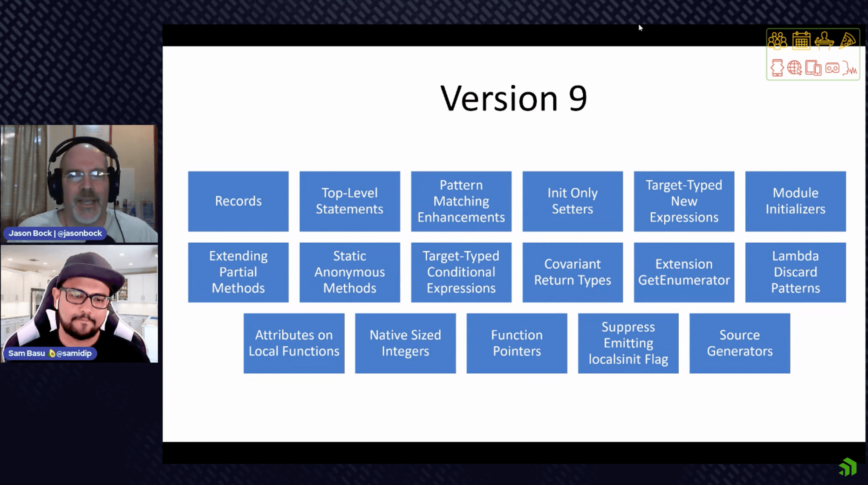Select the calendar icon top right
Image resolution: width=868 pixels, height=485 pixels.
coord(801,40)
